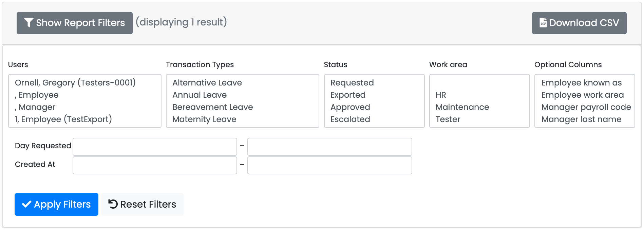
Task: Select Employee known as optional column
Action: (x=581, y=82)
